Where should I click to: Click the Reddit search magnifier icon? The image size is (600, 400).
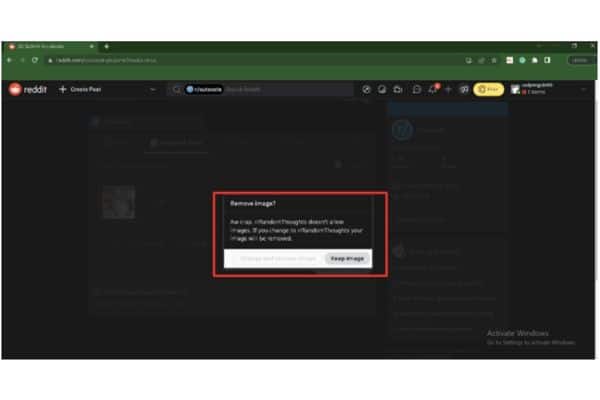pos(176,90)
